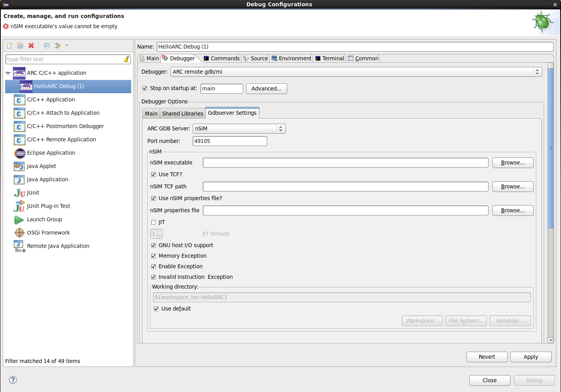Switch to Main configuration tab
This screenshot has height=392, width=561.
[149, 58]
